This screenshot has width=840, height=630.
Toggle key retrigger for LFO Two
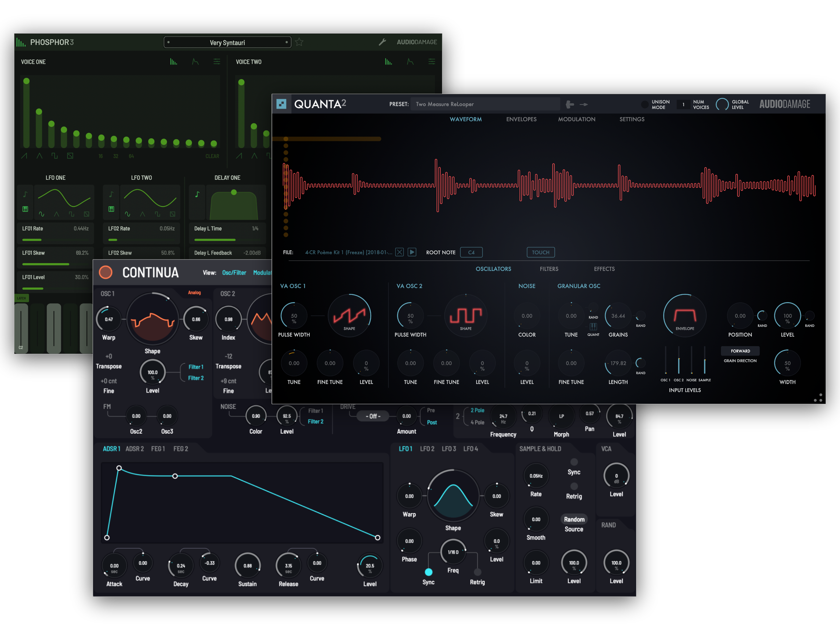pos(111,209)
